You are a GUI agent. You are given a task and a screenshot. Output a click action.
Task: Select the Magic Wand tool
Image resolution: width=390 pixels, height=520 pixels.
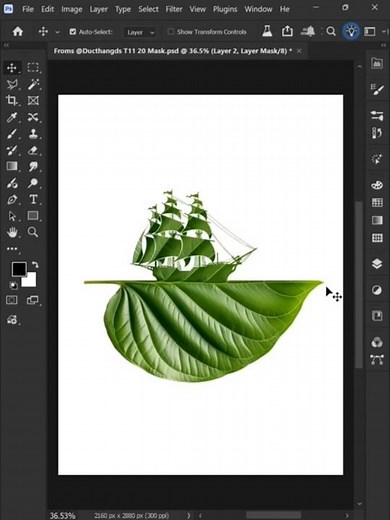point(33,84)
